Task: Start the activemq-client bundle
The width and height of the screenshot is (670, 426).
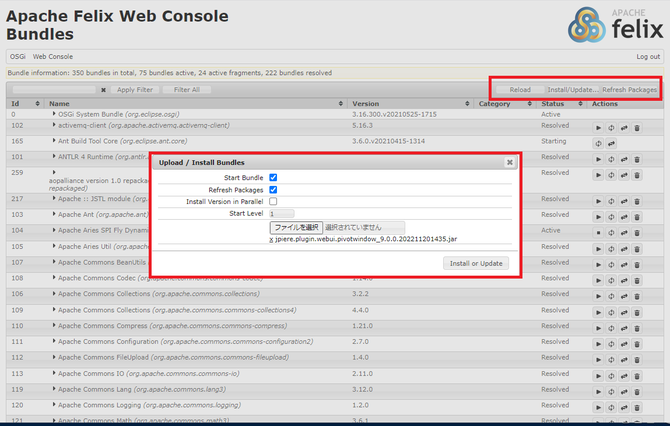Action: coord(598,128)
